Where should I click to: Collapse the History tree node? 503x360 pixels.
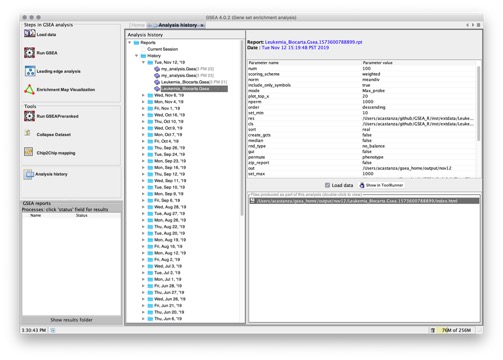[x=136, y=56]
